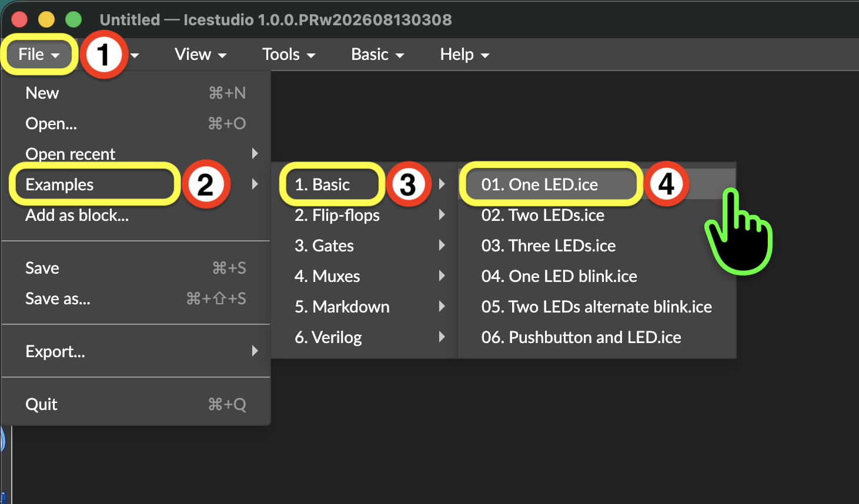The height and width of the screenshot is (504, 859).
Task: Select Open... in the File menu
Action: (x=136, y=123)
